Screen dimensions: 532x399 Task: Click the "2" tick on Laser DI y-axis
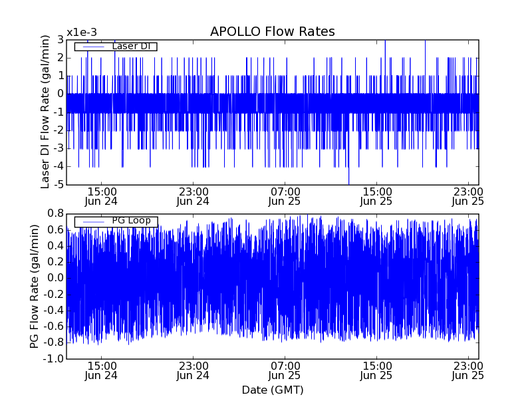[61, 58]
